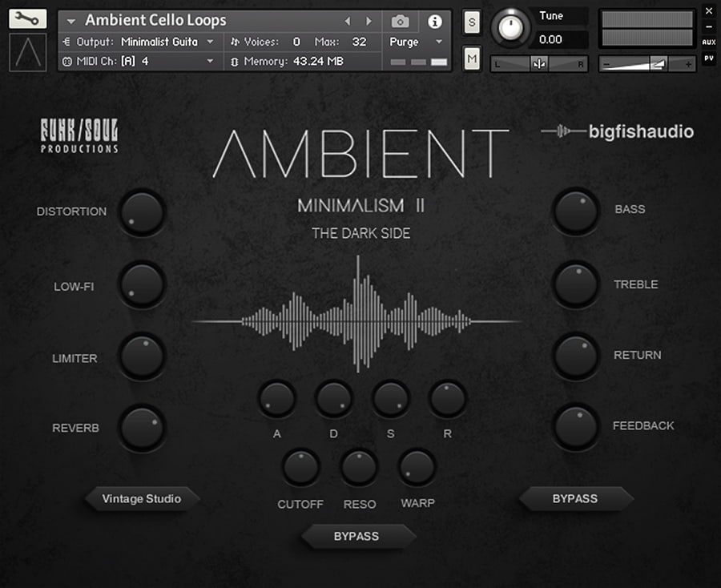Screen dimensions: 721x588
Task: Select the Vintage Studio reverb preset
Action: (x=142, y=498)
